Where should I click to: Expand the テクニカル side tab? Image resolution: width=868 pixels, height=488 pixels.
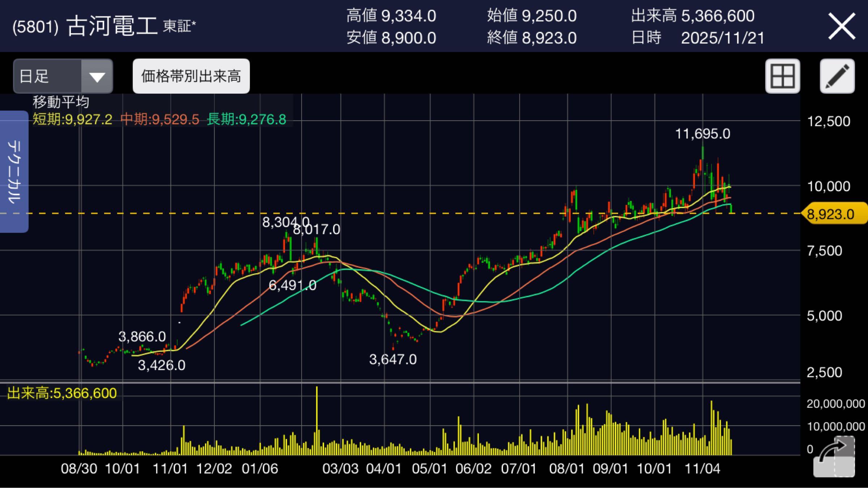point(14,172)
